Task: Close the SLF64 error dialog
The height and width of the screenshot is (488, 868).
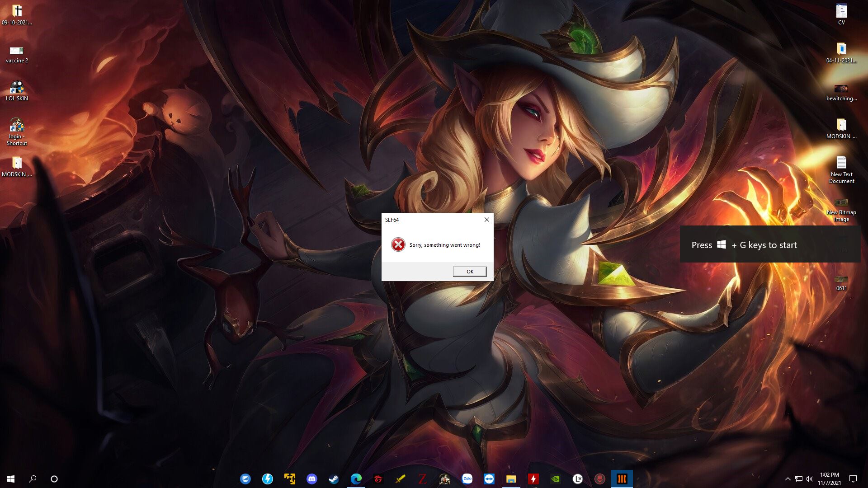Action: tap(487, 220)
